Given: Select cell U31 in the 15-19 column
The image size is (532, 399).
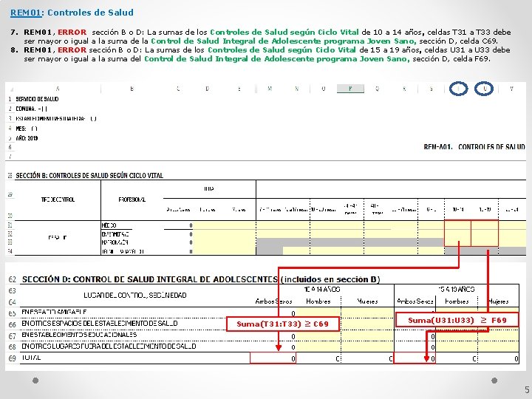Looking at the screenshot, I should (485, 225).
